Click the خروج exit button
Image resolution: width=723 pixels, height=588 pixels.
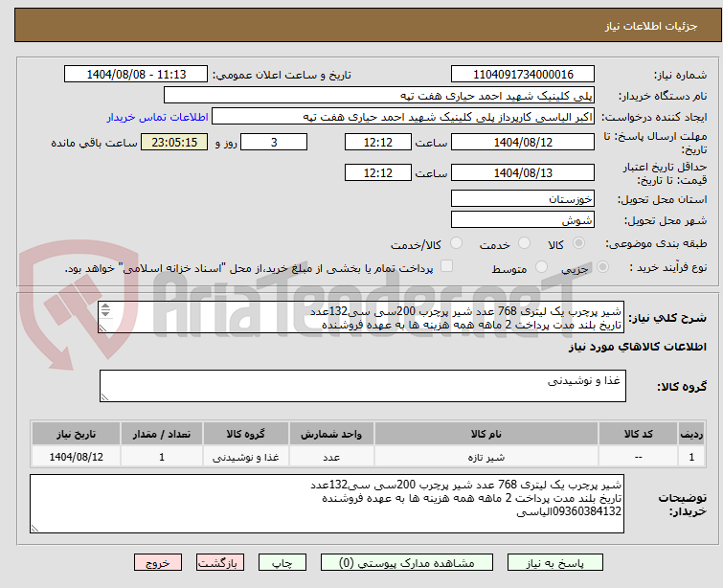pyautogui.click(x=158, y=563)
